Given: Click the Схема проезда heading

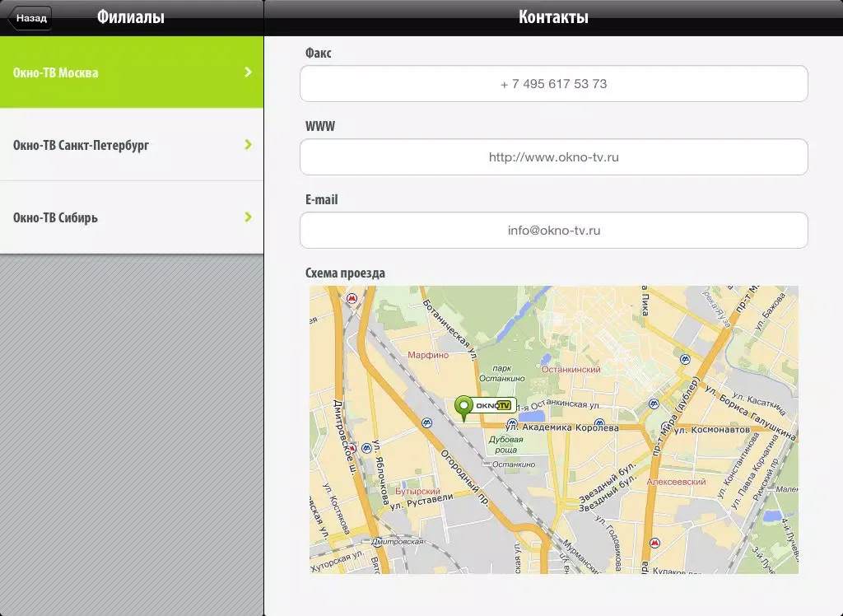Looking at the screenshot, I should click(345, 273).
